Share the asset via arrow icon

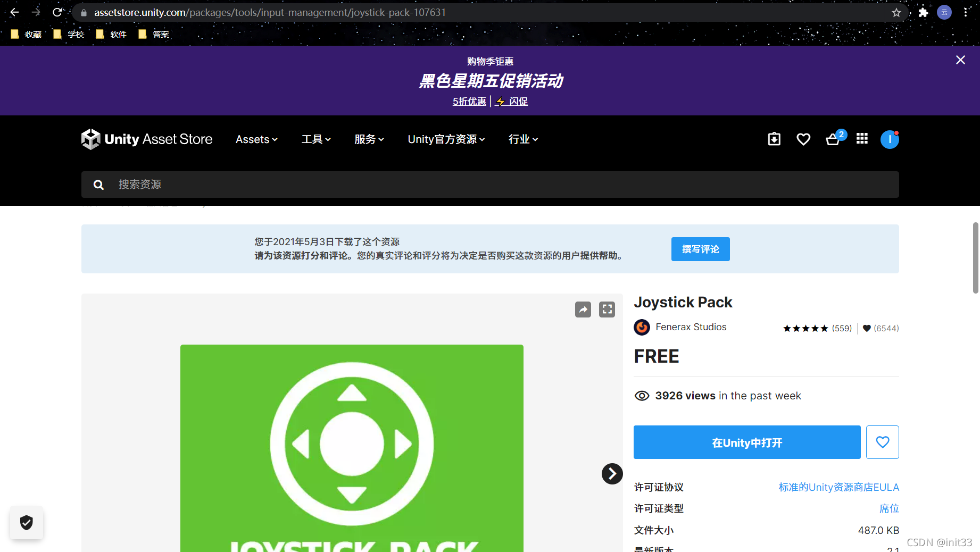click(583, 310)
